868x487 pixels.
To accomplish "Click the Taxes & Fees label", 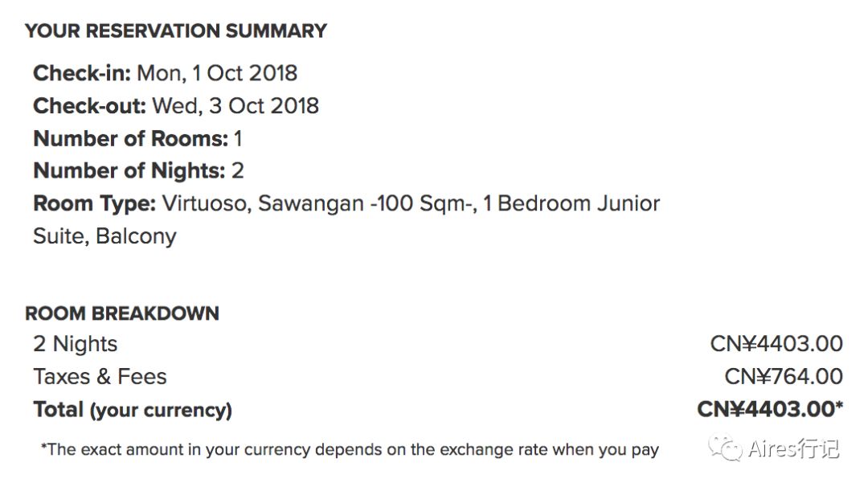I will click(100, 377).
